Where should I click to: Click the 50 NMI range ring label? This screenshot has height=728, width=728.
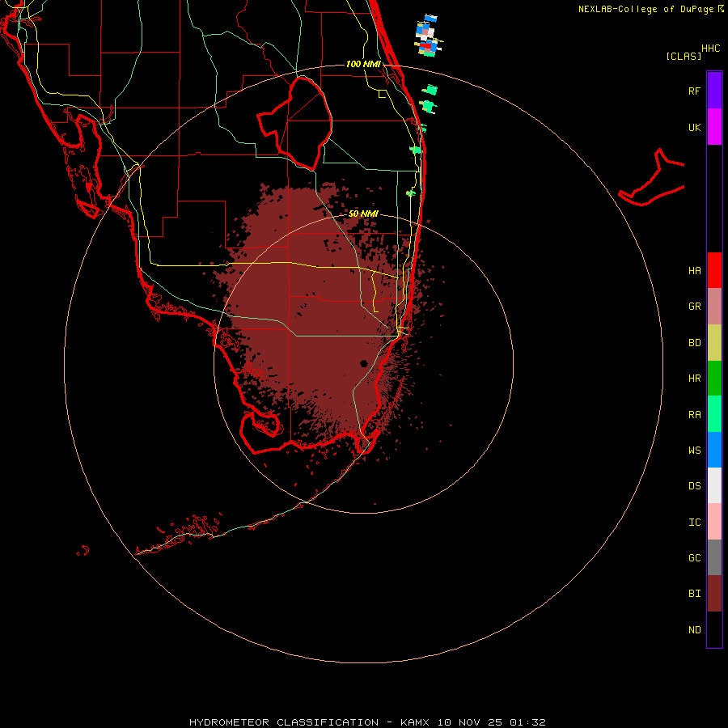363,214
